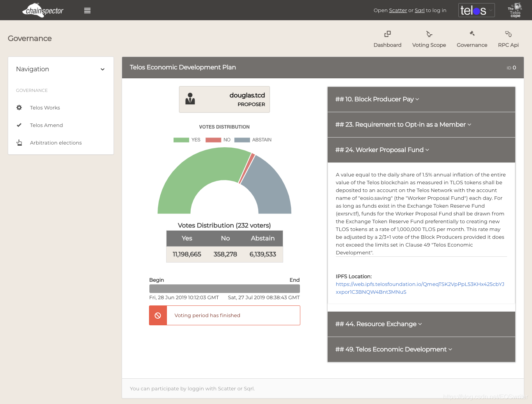Click the voting finished prohibited icon
This screenshot has height=404, width=532.
coord(158,316)
